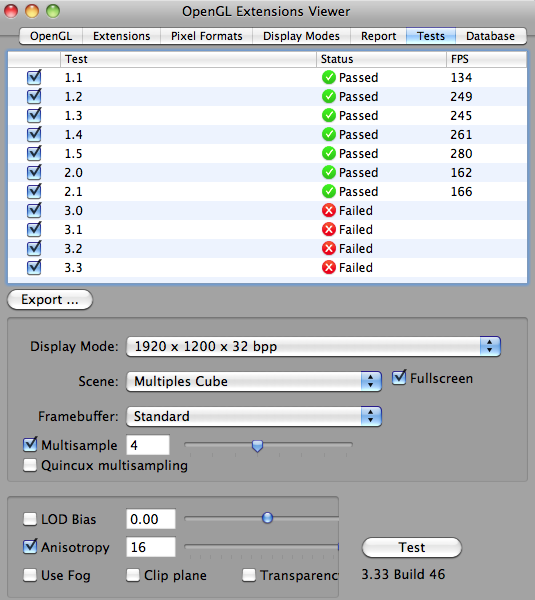Open the Pixel Formats tab
This screenshot has width=535, height=600.
pyautogui.click(x=207, y=36)
